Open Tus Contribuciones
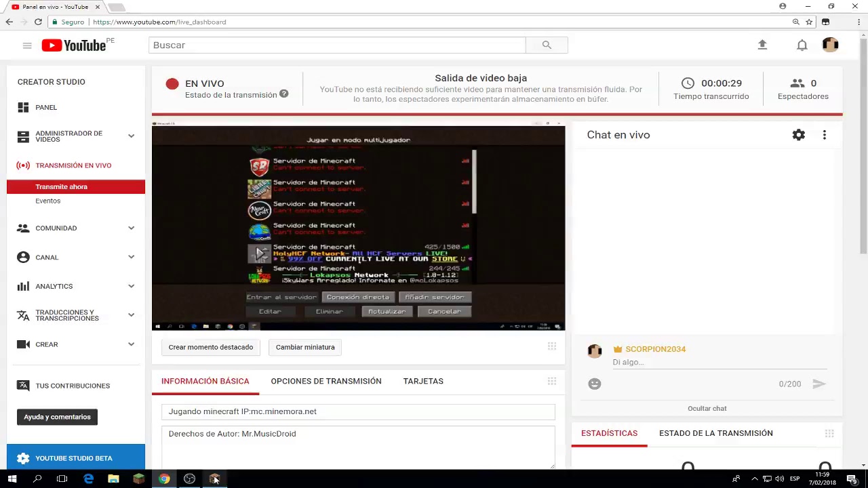This screenshot has width=868, height=488. (x=73, y=386)
